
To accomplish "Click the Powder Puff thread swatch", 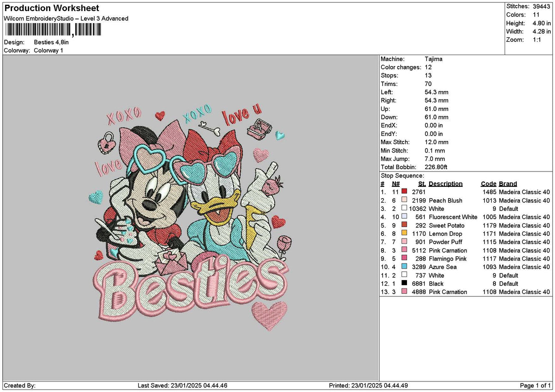I will tap(404, 242).
